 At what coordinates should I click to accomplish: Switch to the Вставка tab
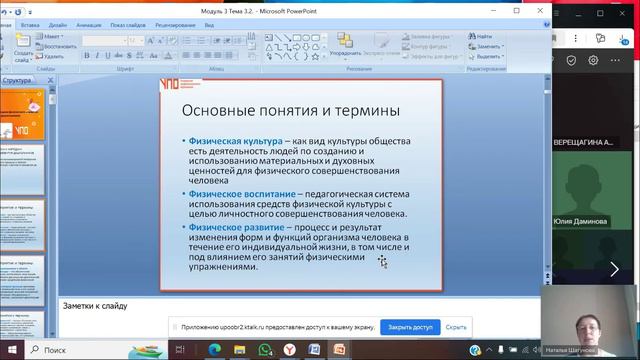(x=30, y=25)
